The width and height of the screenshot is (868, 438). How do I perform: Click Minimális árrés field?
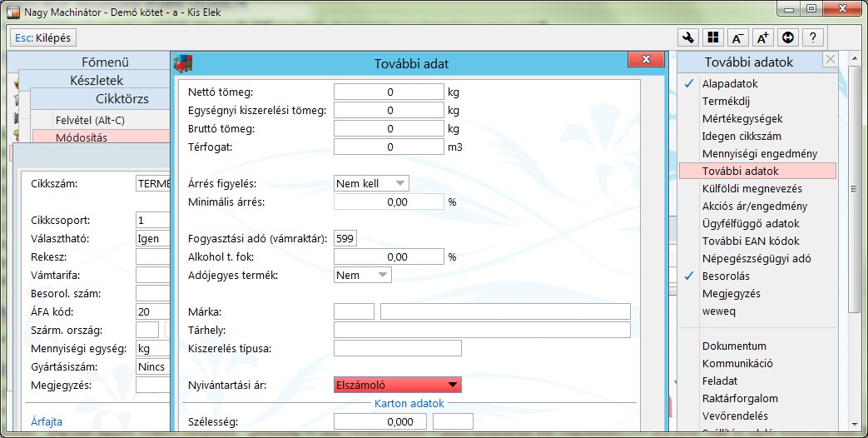(x=389, y=202)
